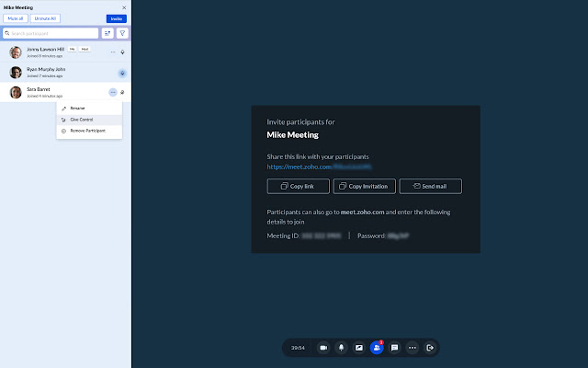Image resolution: width=588 pixels, height=368 pixels.
Task: Select Remove Participant from the menu
Action: pyautogui.click(x=87, y=131)
